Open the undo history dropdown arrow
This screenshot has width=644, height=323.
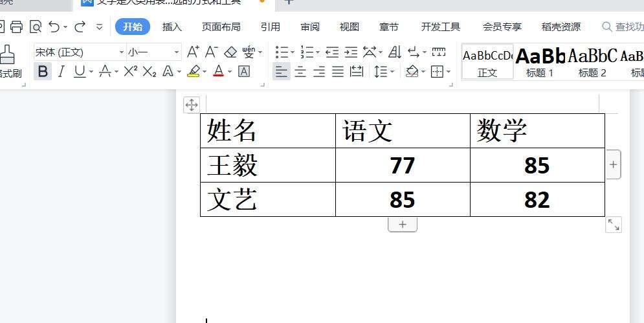click(x=65, y=27)
